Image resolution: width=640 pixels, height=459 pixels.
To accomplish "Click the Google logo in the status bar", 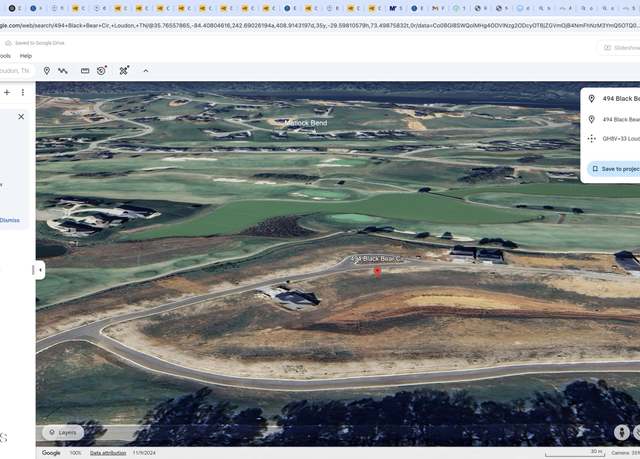I will pyautogui.click(x=51, y=453).
